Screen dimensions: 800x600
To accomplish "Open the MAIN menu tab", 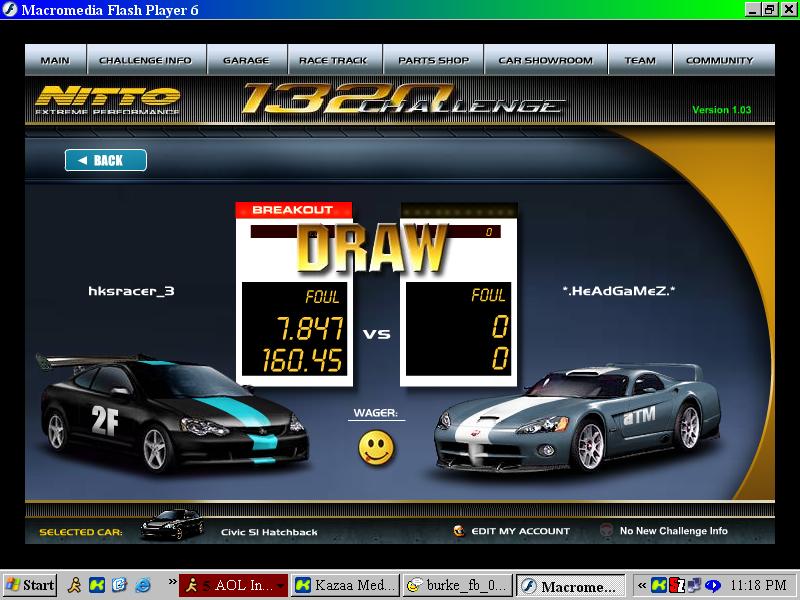I will tap(56, 60).
